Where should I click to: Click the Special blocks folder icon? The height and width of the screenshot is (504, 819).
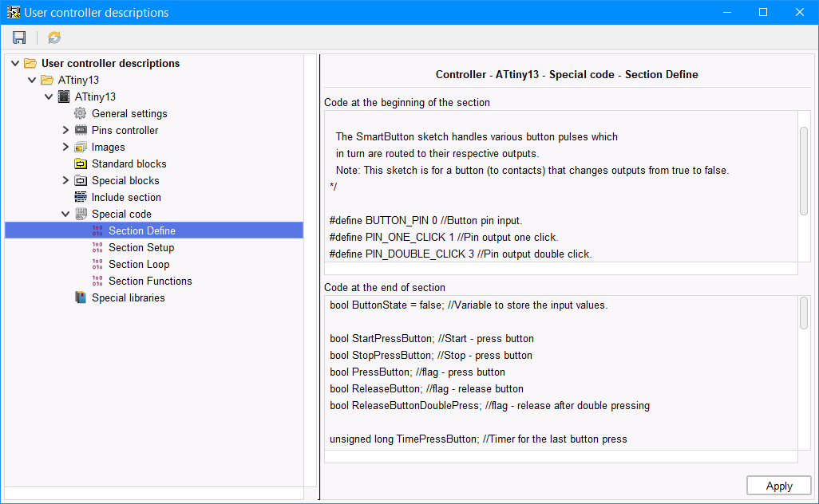[x=81, y=180]
